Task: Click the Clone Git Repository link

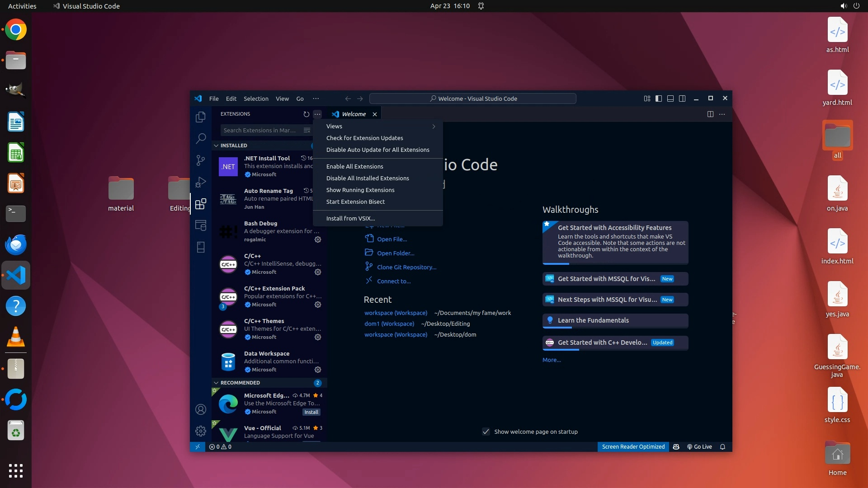Action: 406,267
